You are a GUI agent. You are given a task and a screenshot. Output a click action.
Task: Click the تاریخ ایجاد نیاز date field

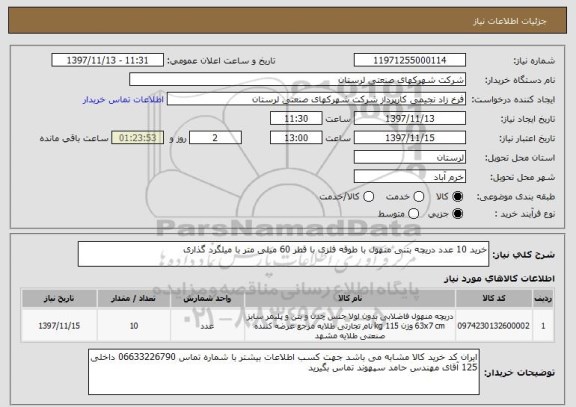(x=410, y=119)
